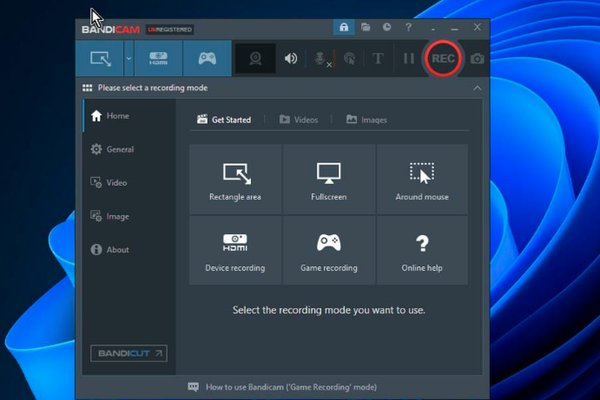The height and width of the screenshot is (400, 600).
Task: Collapse the recording mode panel chevron
Action: point(477,88)
